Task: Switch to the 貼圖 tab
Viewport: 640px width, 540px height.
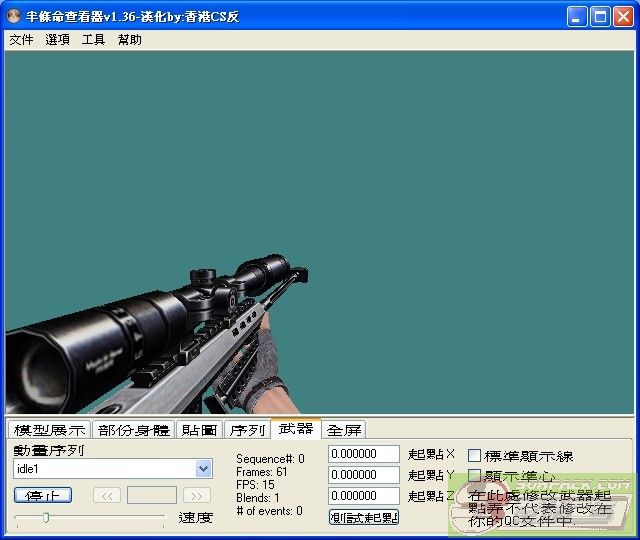Action: click(199, 430)
